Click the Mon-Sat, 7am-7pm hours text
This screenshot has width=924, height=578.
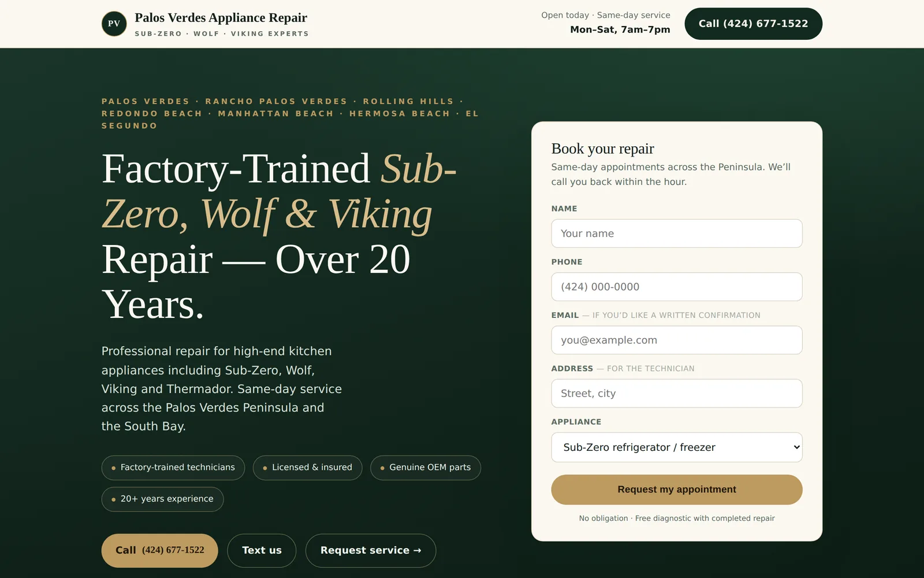click(x=620, y=29)
